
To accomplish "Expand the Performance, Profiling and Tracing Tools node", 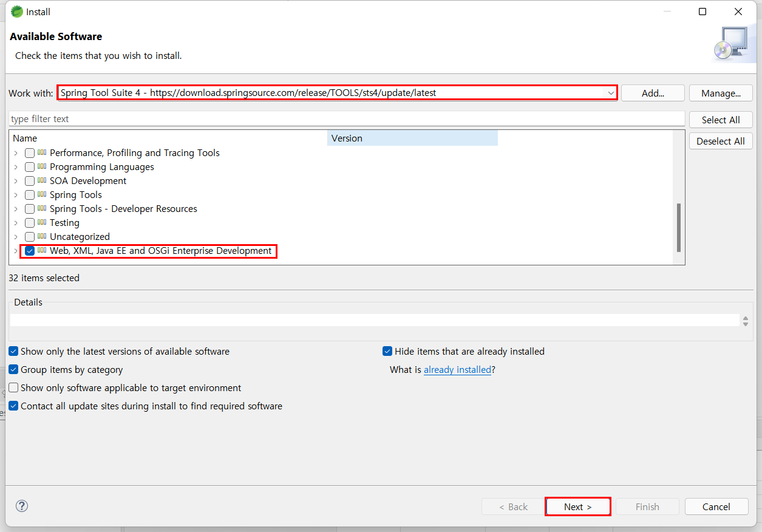I will [16, 153].
